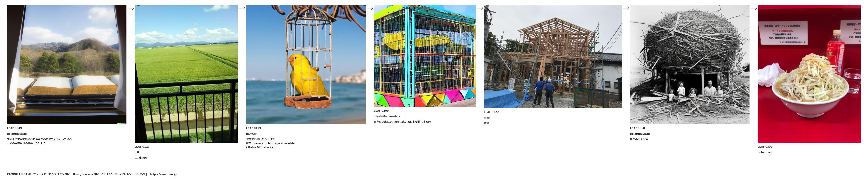Click the arrow after the construction image
The height and width of the screenshot is (179, 868).
pyautogui.click(x=626, y=8)
